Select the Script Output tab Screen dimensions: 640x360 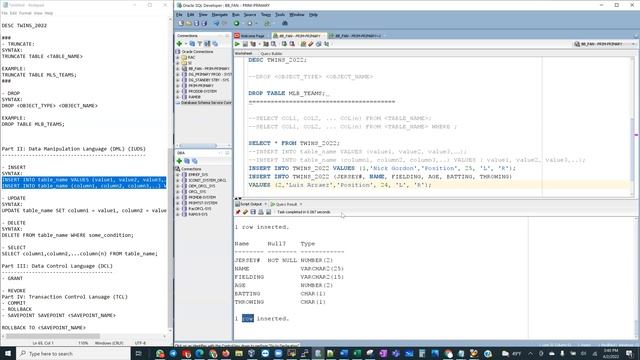251,204
